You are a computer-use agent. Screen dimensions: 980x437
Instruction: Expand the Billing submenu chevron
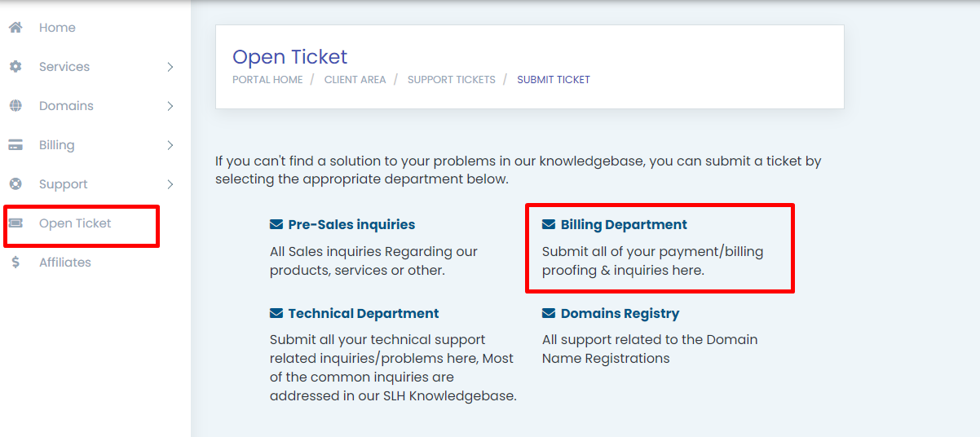tap(170, 145)
